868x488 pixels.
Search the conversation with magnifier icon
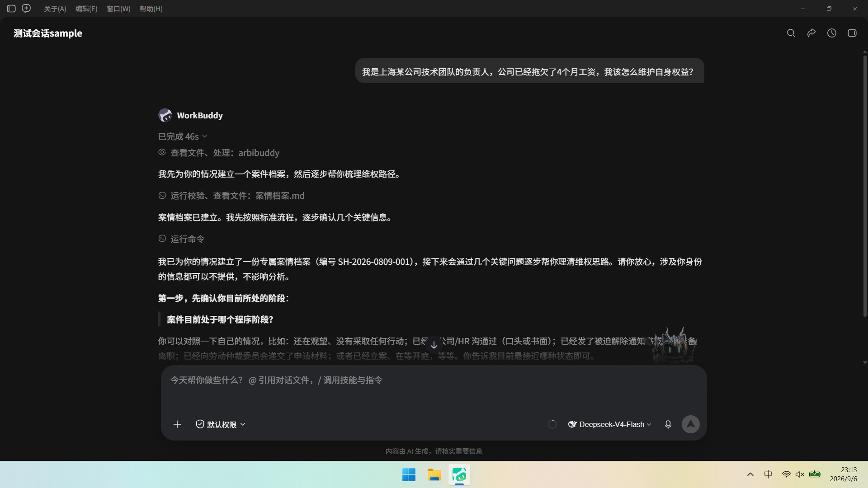[791, 33]
